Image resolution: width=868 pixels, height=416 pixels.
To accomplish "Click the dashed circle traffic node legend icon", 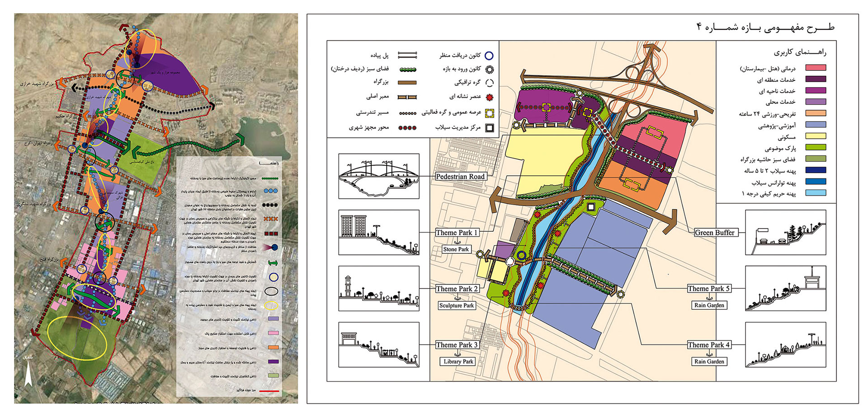I will [x=489, y=83].
